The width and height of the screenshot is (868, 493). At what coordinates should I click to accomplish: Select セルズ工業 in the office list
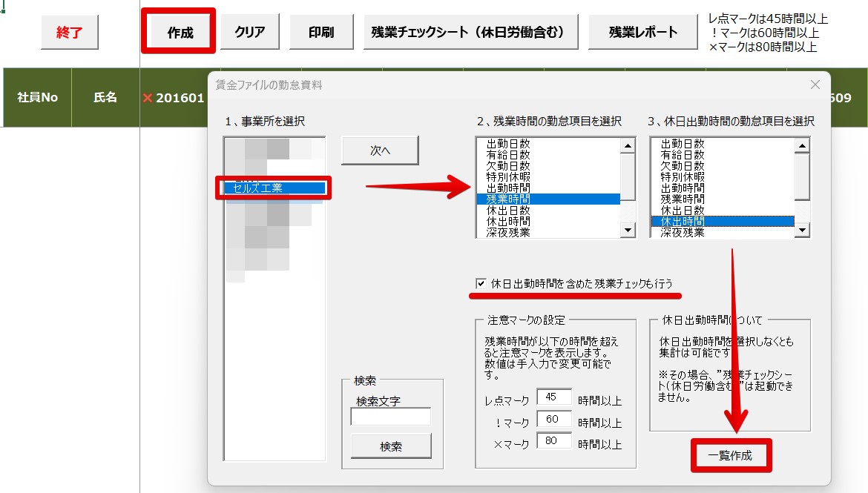(x=274, y=188)
